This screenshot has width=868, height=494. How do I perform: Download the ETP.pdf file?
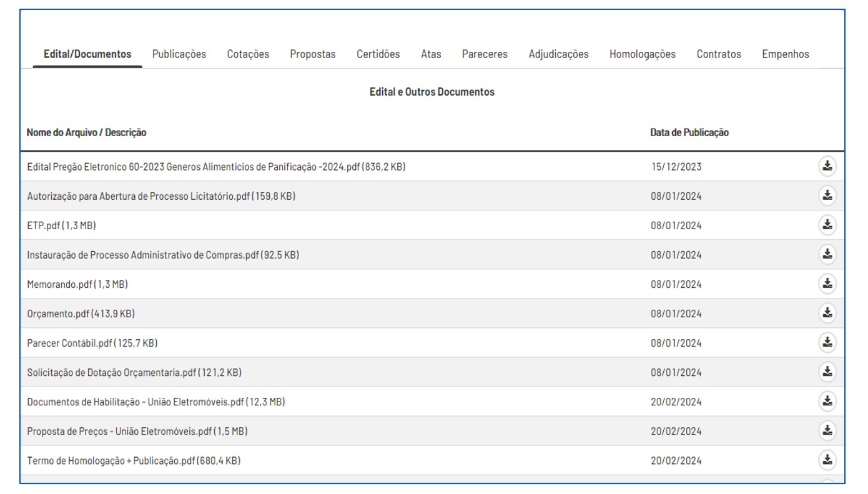tap(827, 225)
